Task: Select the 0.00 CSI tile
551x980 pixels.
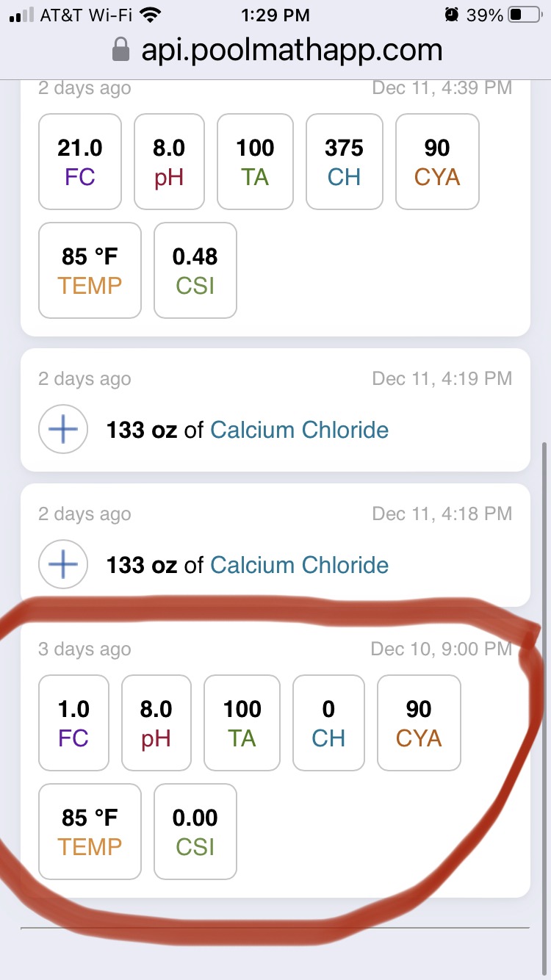Action: point(195,832)
